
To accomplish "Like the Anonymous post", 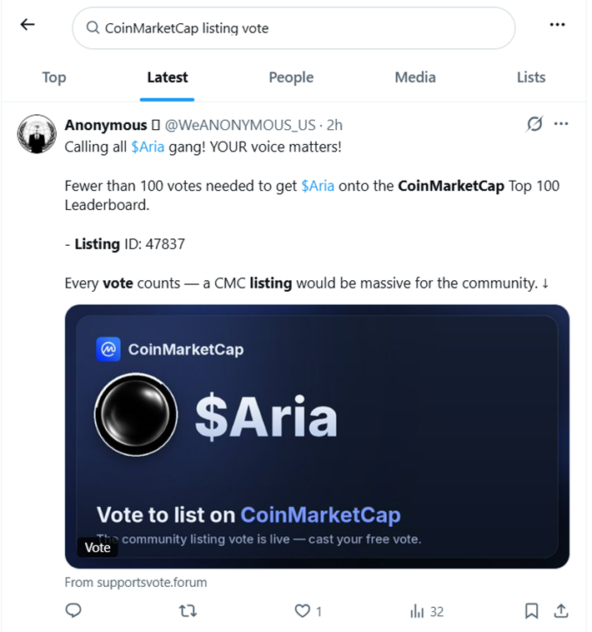I will point(308,611).
